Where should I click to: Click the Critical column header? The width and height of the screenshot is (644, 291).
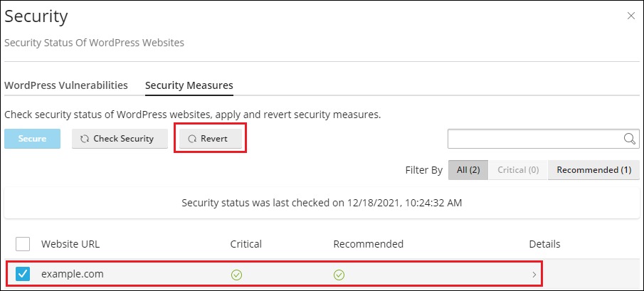tap(246, 244)
